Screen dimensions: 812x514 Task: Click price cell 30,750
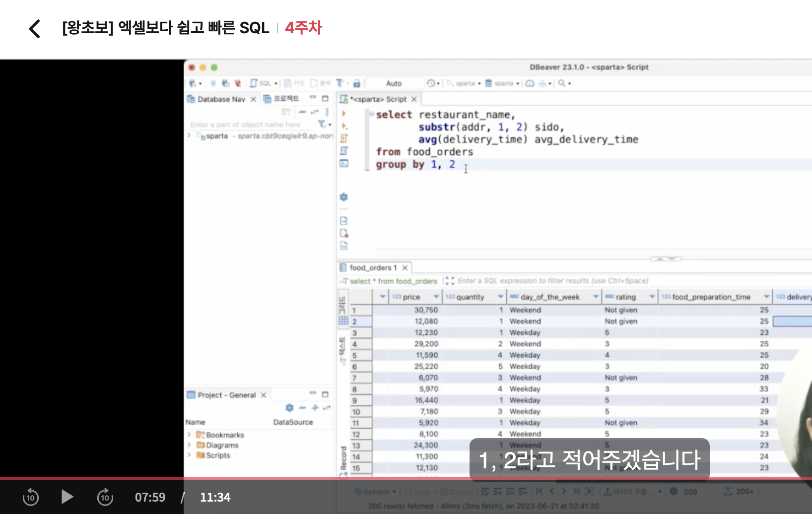(426, 310)
